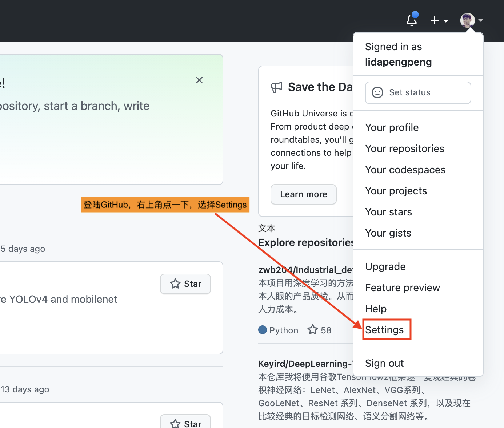
Task: Click the lidapengpeng username
Action: [x=399, y=62]
